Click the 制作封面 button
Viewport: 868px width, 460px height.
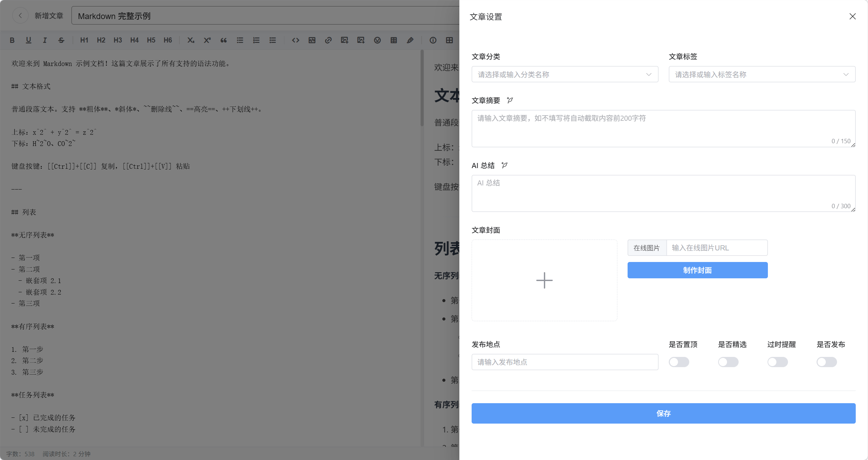[x=698, y=270]
